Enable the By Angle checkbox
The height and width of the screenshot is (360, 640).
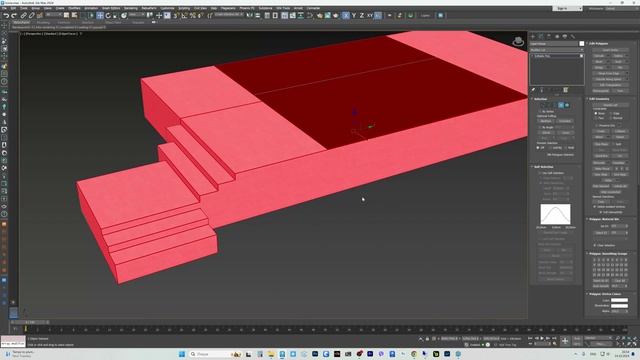point(540,127)
